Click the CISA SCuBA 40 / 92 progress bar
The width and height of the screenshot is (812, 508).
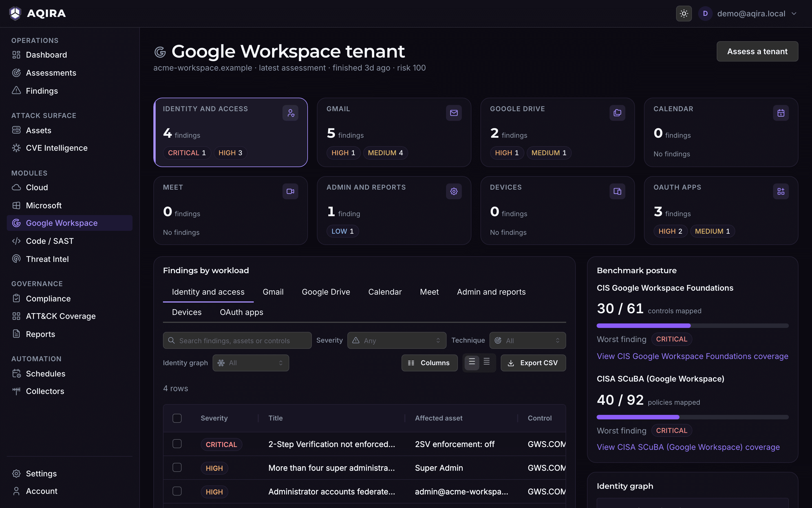pos(692,417)
